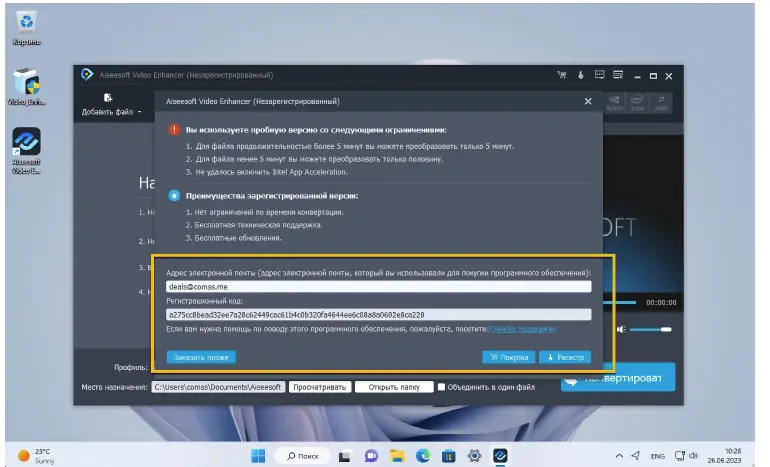The height and width of the screenshot is (467, 770).
Task: Toggle the merge into one file checkbox
Action: click(441, 387)
